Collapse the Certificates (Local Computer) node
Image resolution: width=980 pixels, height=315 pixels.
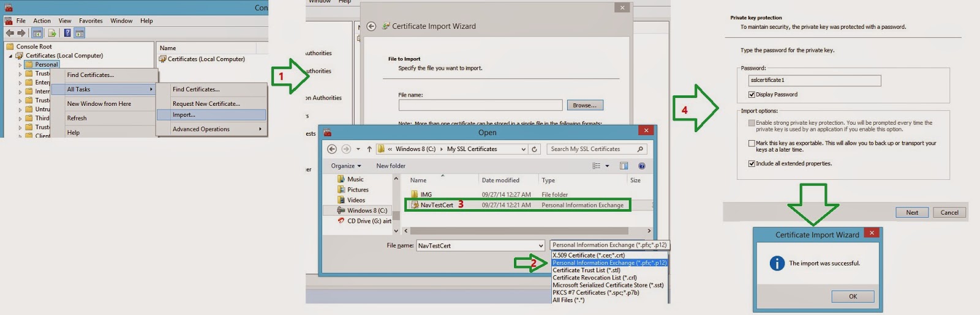tap(10, 56)
